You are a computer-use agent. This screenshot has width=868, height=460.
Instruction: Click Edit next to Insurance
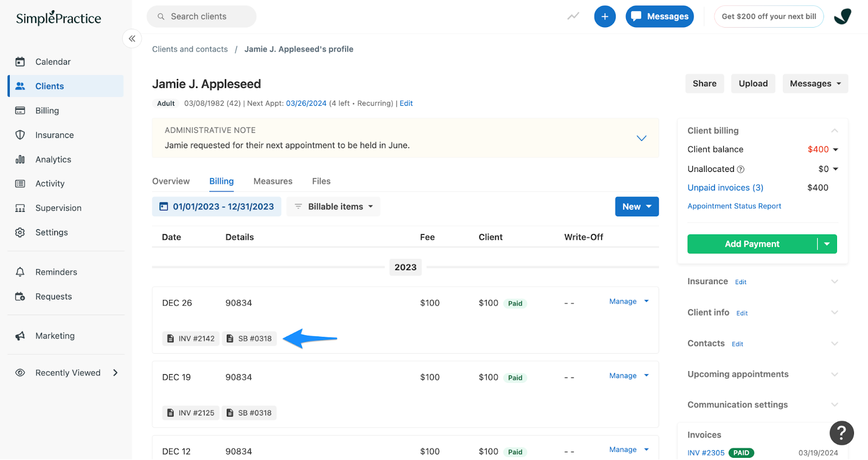pyautogui.click(x=741, y=282)
